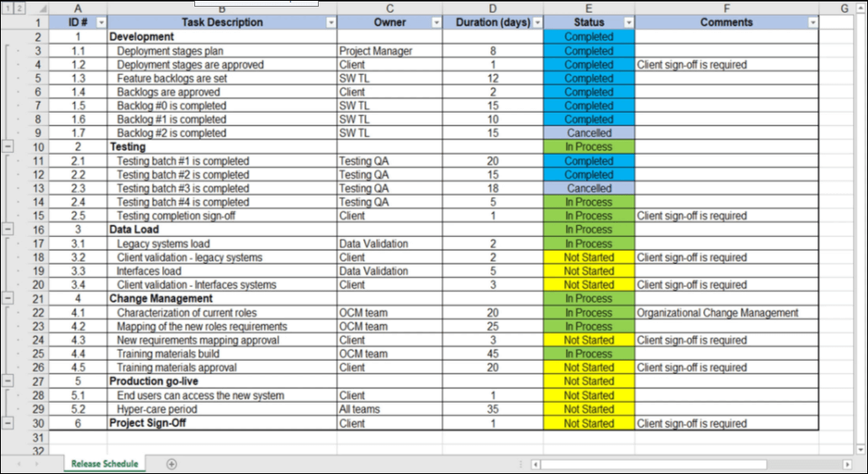This screenshot has width=868, height=474.
Task: Switch to the Release Schedule sheet tab
Action: click(x=104, y=463)
